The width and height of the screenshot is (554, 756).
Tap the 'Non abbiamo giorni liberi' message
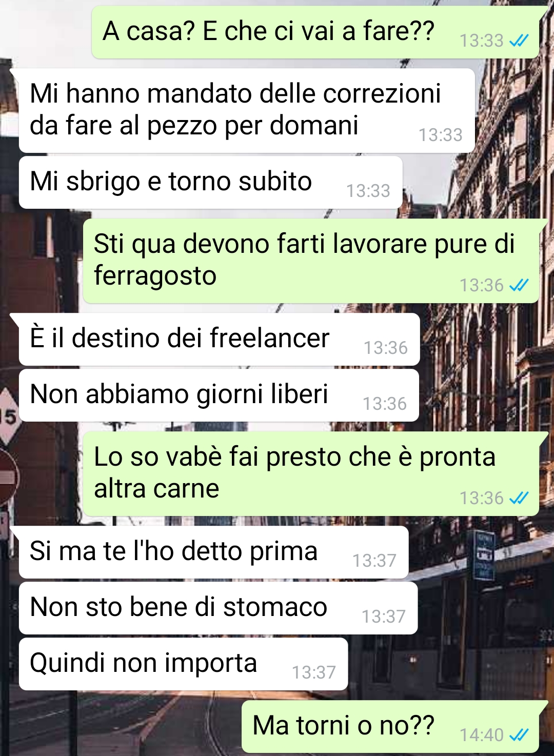point(219,395)
